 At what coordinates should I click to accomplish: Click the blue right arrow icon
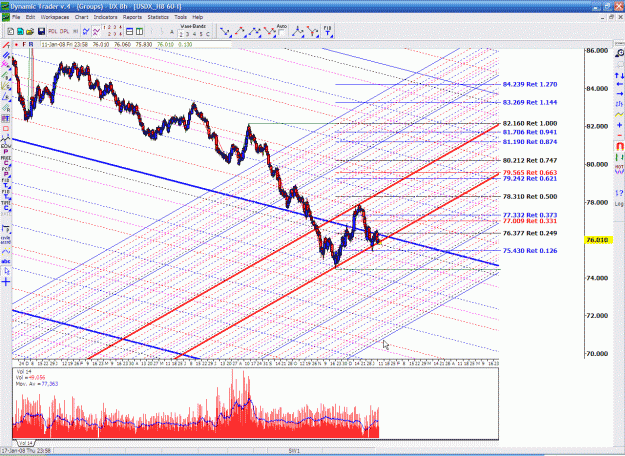(619, 94)
